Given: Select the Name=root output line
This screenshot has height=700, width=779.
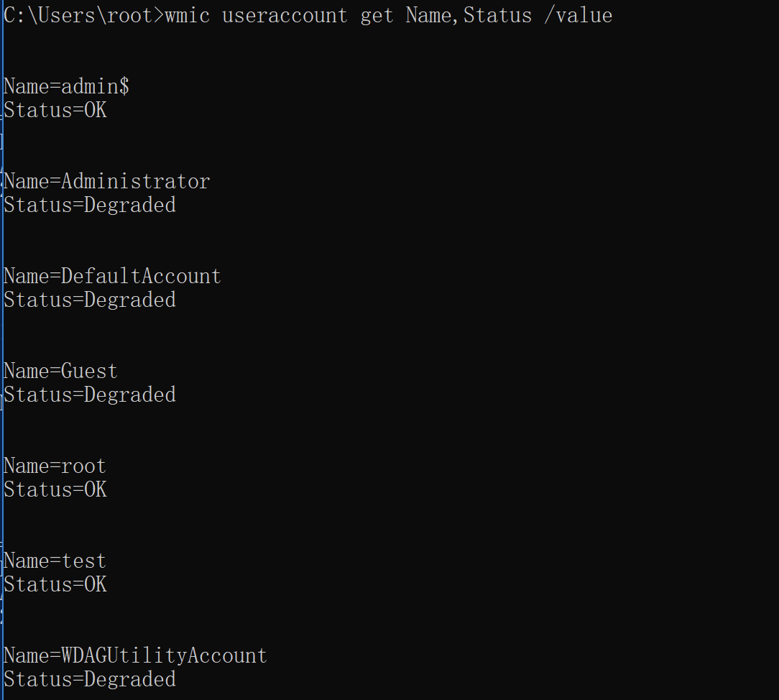Looking at the screenshot, I should point(55,466).
